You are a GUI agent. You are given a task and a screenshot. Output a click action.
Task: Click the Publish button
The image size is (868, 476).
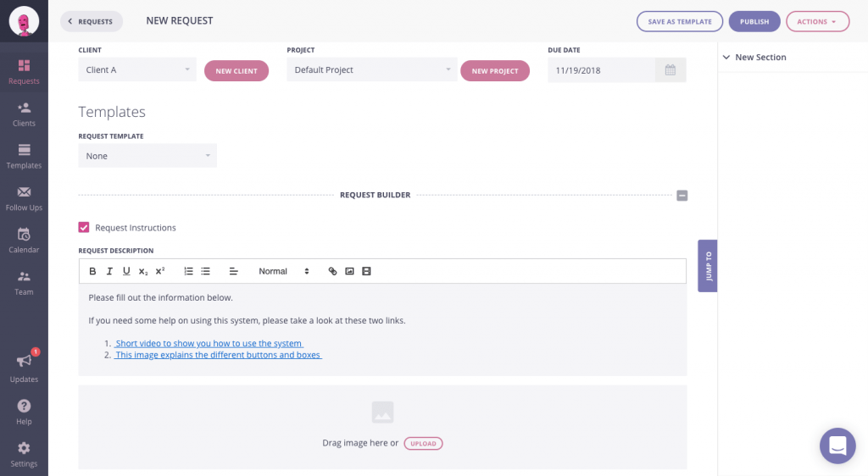point(754,22)
